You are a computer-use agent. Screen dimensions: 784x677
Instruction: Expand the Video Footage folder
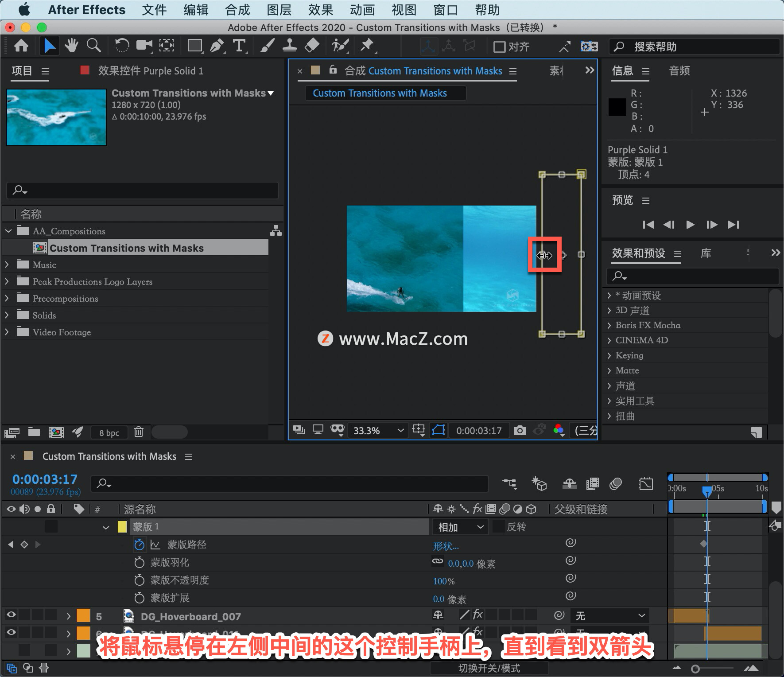(7, 332)
